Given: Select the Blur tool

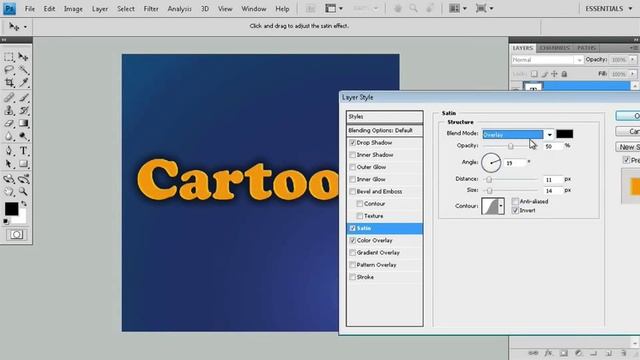Looking at the screenshot, I should [x=9, y=136].
